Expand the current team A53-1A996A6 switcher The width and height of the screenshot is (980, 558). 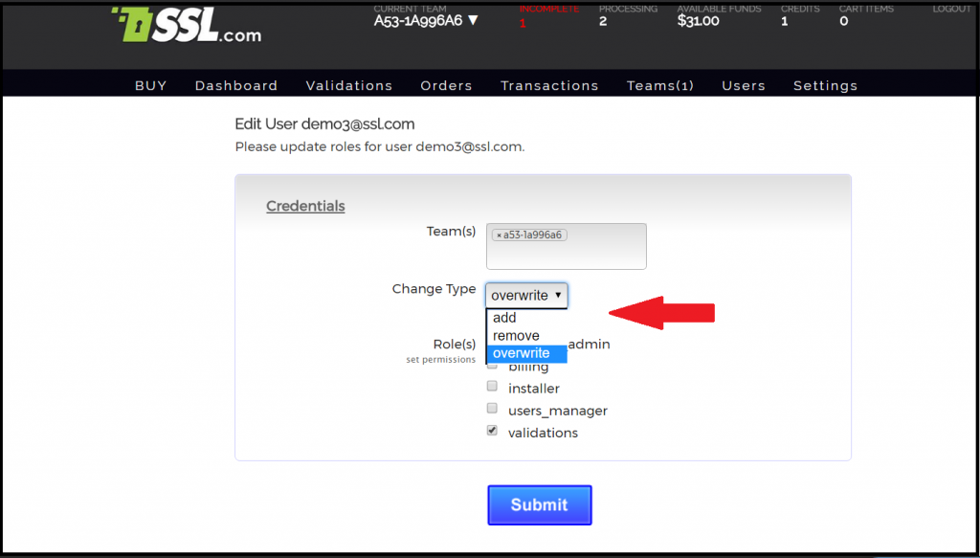pyautogui.click(x=426, y=20)
